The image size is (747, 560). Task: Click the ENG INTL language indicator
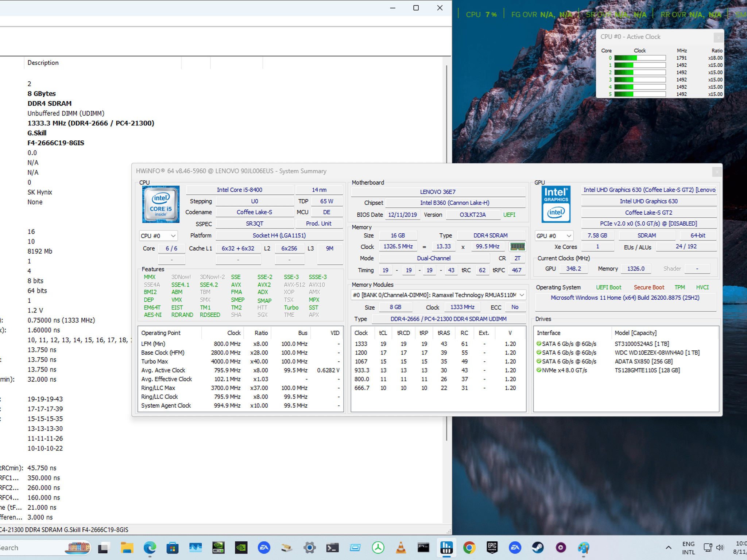[x=688, y=548]
